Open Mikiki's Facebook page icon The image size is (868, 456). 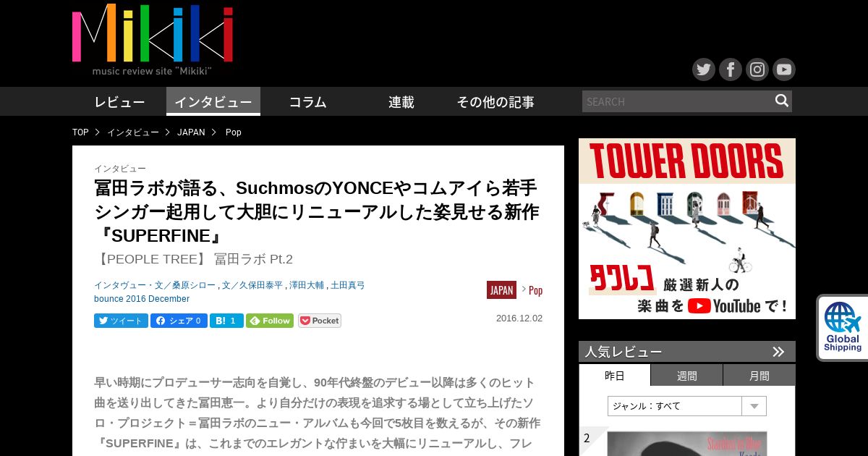[731, 69]
